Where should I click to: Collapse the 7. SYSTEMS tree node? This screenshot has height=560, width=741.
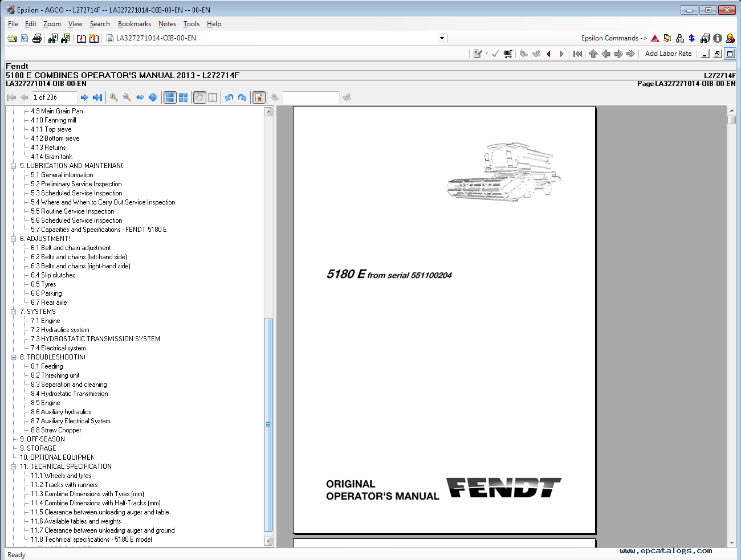coord(14,312)
